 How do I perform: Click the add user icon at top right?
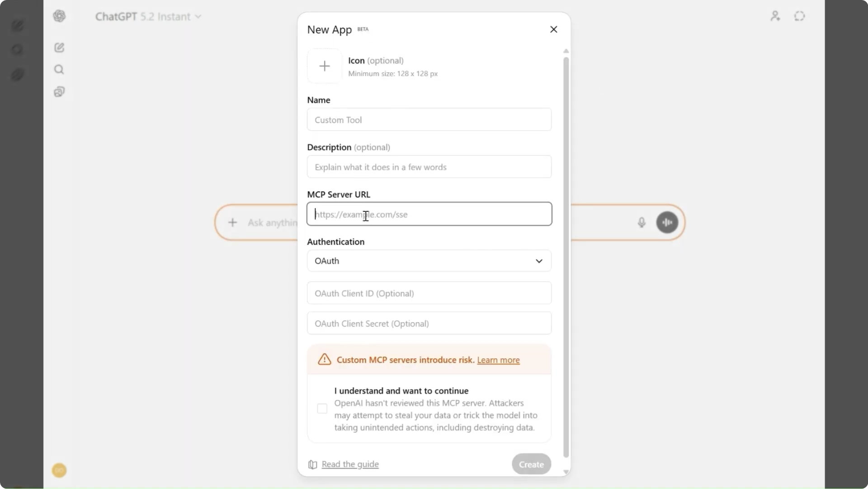point(775,16)
